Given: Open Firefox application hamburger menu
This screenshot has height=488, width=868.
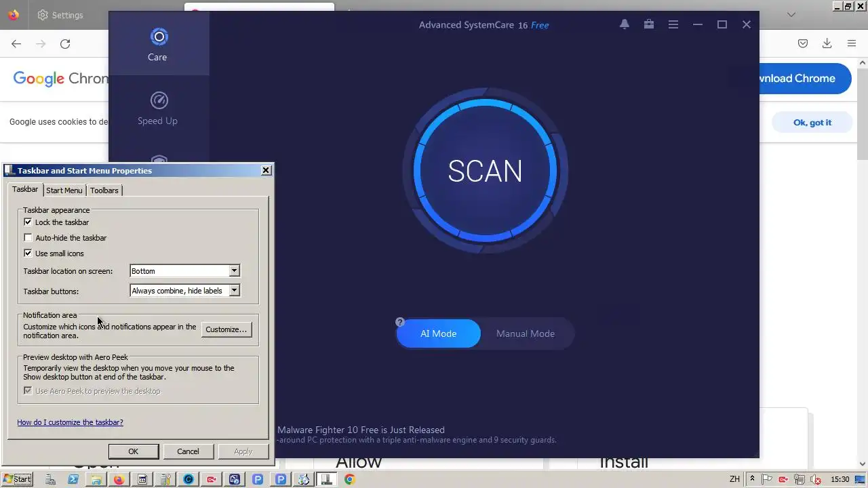Looking at the screenshot, I should pos(851,43).
